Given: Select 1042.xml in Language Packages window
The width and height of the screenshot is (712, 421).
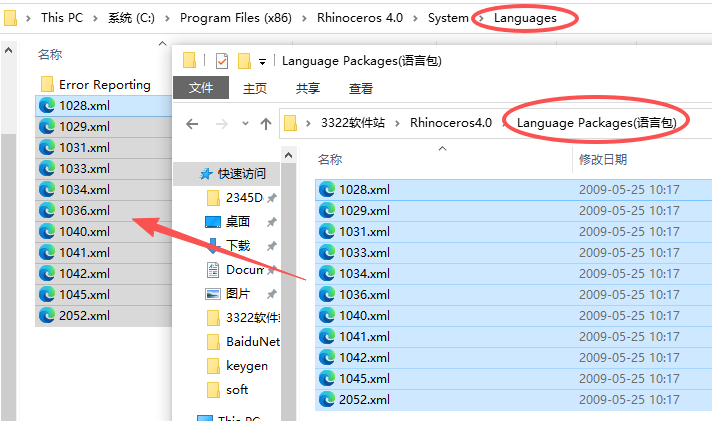Looking at the screenshot, I should (513, 357).
